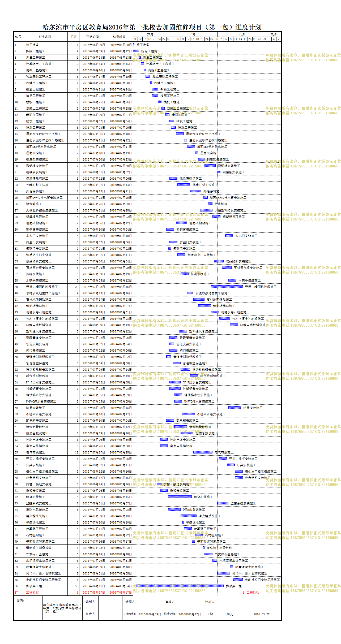The image size is (341, 644).
Task: Select the red milestone marker for 工程验收
Action: point(244,592)
